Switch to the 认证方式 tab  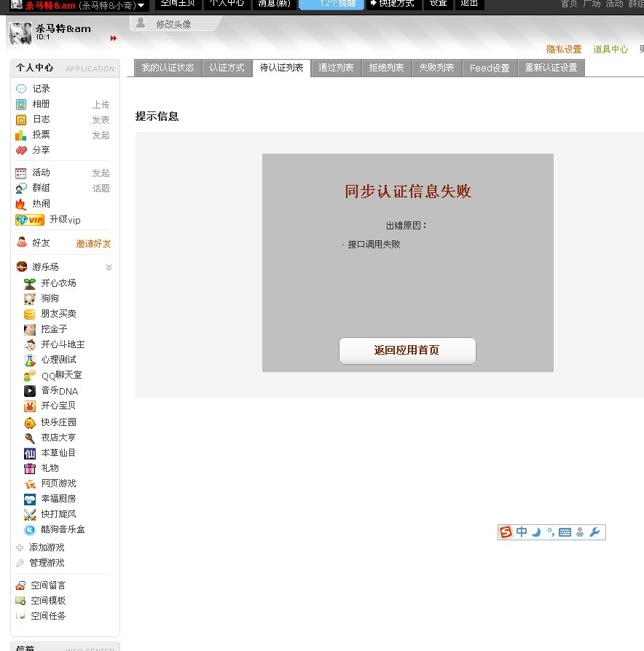[227, 68]
